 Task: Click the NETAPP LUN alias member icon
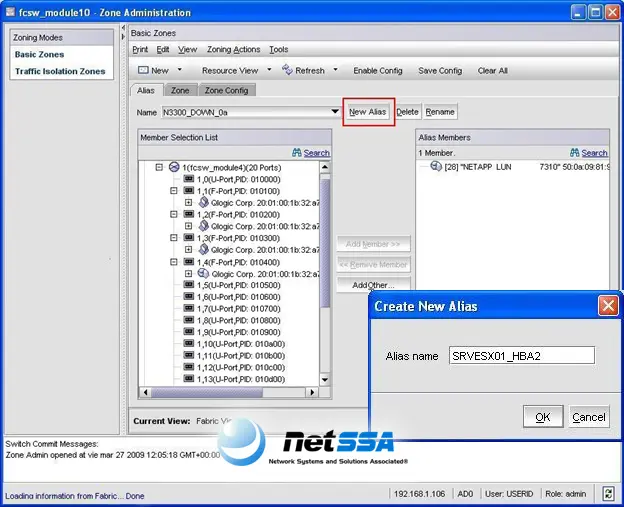coord(436,166)
